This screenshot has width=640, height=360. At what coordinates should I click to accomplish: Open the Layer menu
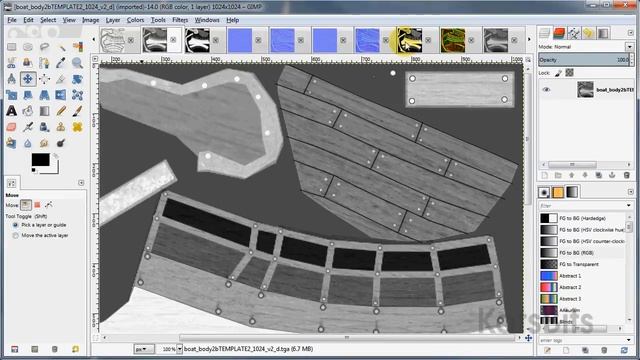113,20
